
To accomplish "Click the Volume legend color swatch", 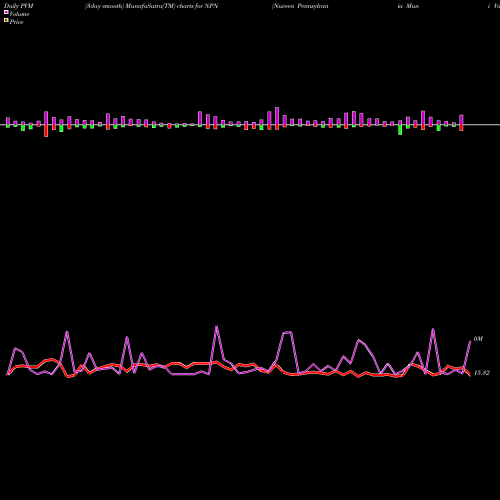I will [x=6, y=12].
